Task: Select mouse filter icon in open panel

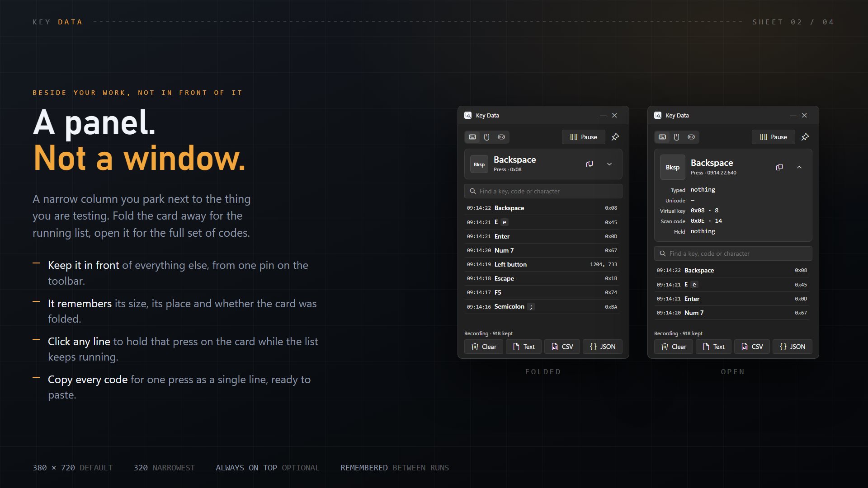Action: tap(677, 137)
